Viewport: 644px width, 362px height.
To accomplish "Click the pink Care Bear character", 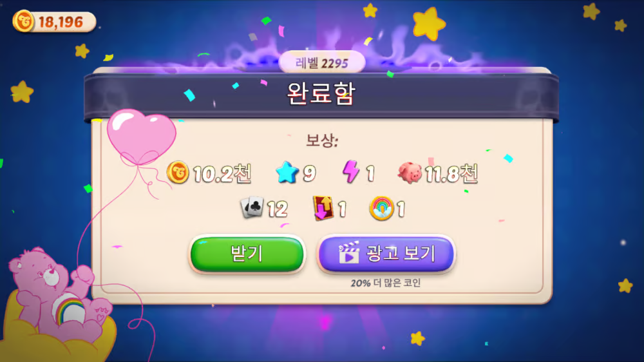I will pyautogui.click(x=59, y=295).
